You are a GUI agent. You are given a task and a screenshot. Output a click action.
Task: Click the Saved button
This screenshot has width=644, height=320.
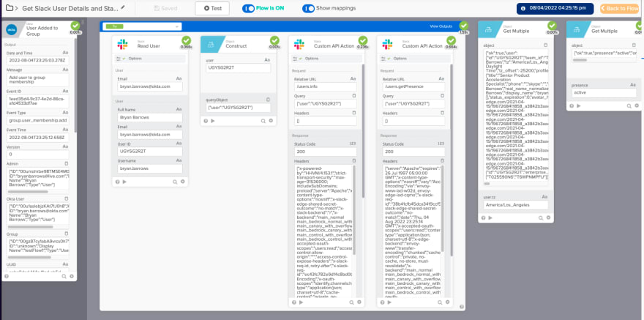165,8
